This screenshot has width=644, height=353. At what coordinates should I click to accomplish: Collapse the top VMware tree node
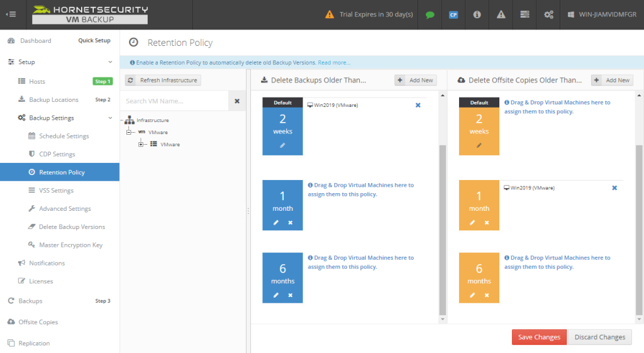coord(128,132)
